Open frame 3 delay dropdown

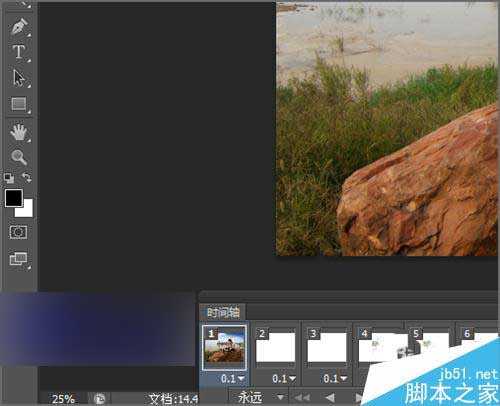335,379
